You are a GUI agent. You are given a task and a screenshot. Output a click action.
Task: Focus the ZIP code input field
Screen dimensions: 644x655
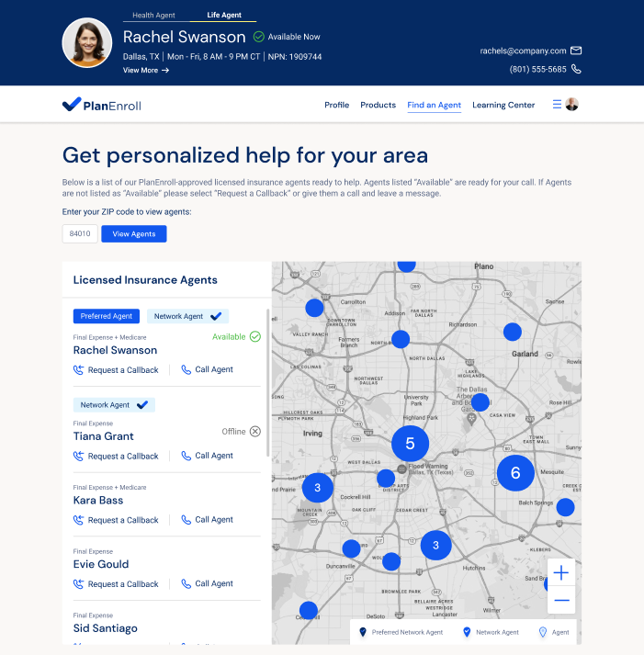(80, 233)
